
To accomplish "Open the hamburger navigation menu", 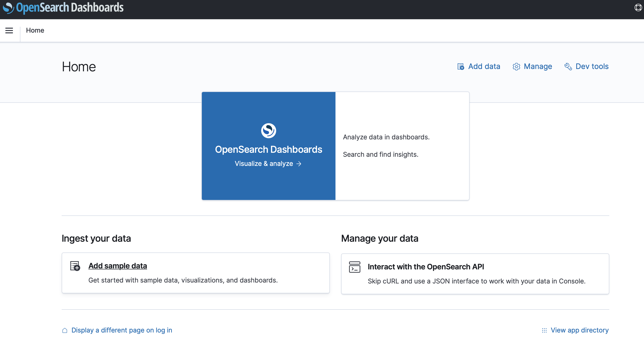I will (x=9, y=31).
